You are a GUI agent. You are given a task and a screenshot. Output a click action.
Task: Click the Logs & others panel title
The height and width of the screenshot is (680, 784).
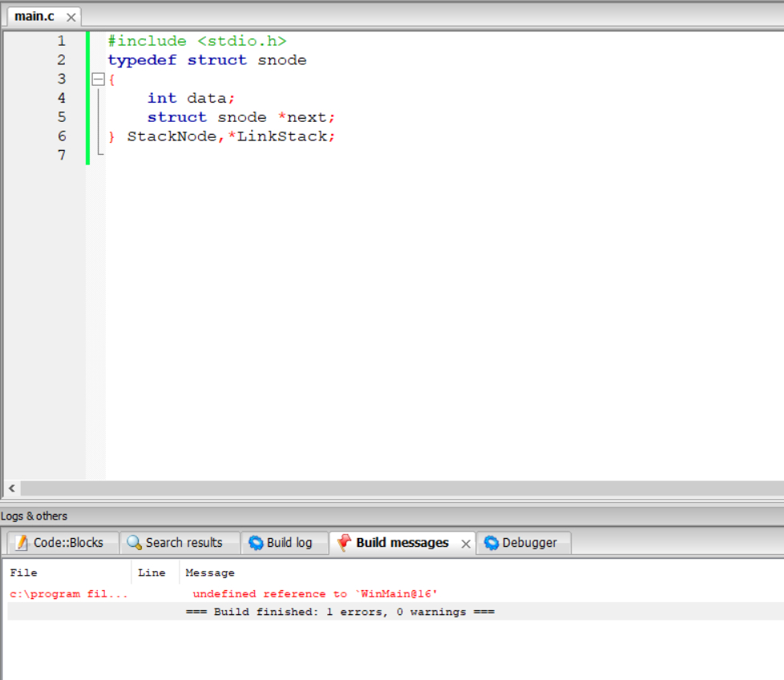(34, 516)
